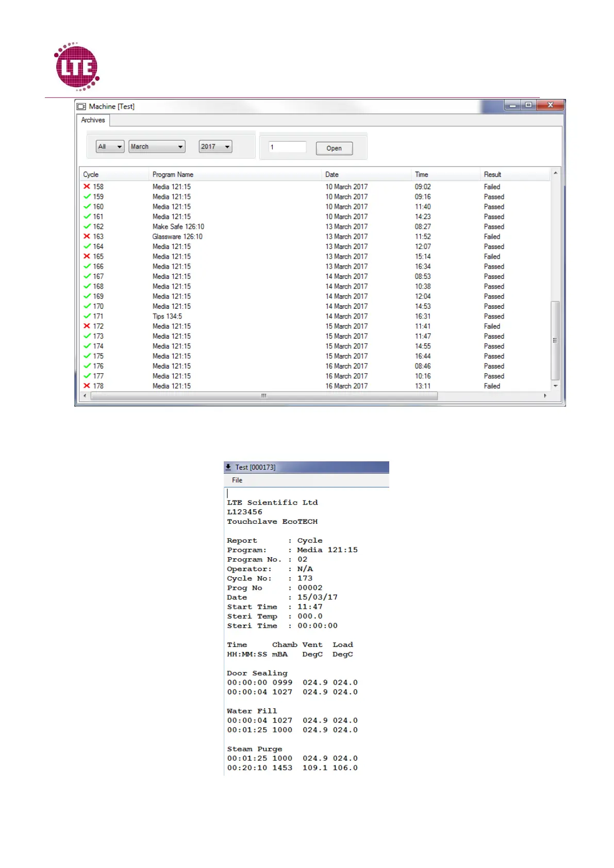This screenshot has width=614, height=868.
Task: Click the LTE logo at page top
Action: coord(77,67)
